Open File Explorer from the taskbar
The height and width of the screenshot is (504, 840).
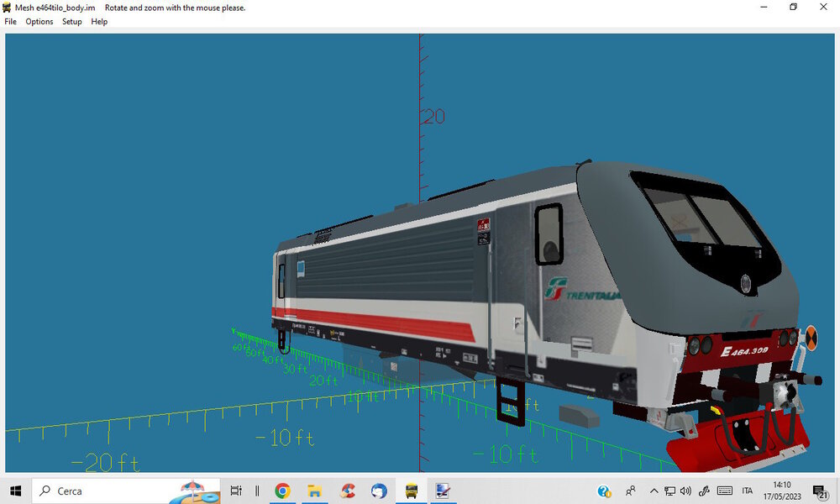(314, 491)
